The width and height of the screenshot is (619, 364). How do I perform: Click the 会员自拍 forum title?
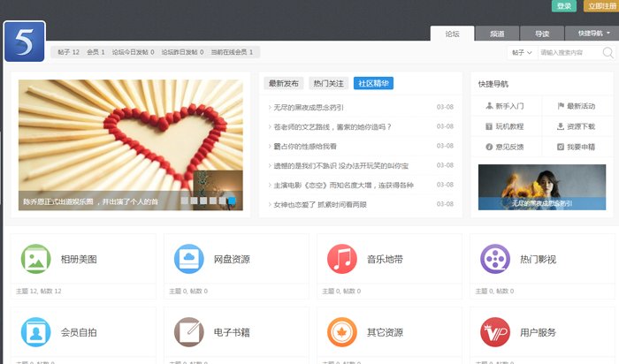[x=79, y=332]
